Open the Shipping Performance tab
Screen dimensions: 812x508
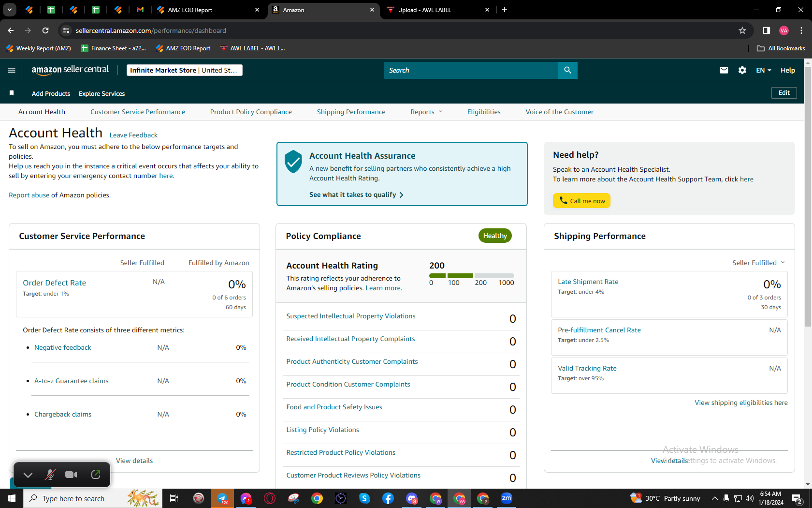point(351,112)
